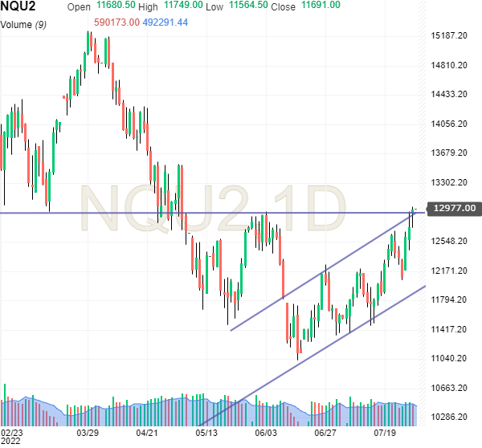
Task: Select the 04/21 date axis label
Action: pos(146,432)
